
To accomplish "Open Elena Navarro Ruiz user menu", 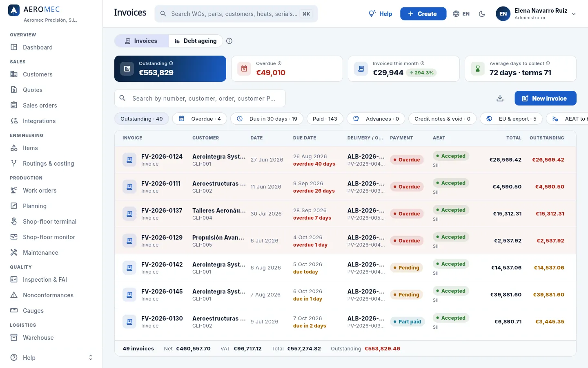I will pyautogui.click(x=536, y=14).
